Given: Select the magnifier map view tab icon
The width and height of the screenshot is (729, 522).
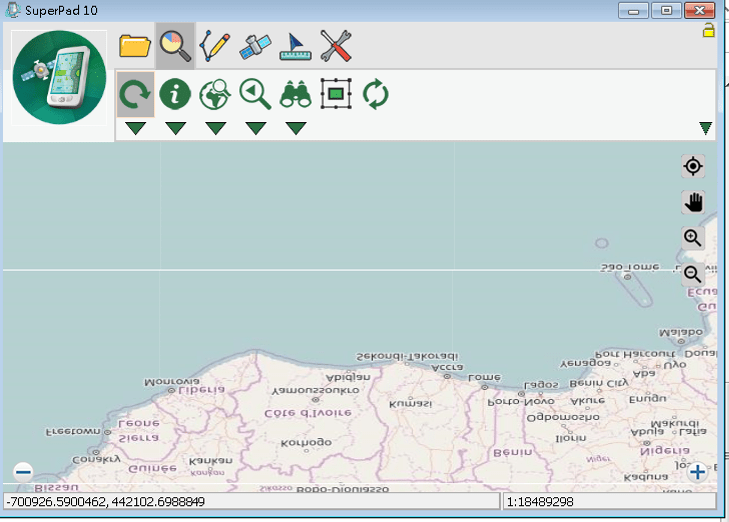Looking at the screenshot, I should 175,46.
